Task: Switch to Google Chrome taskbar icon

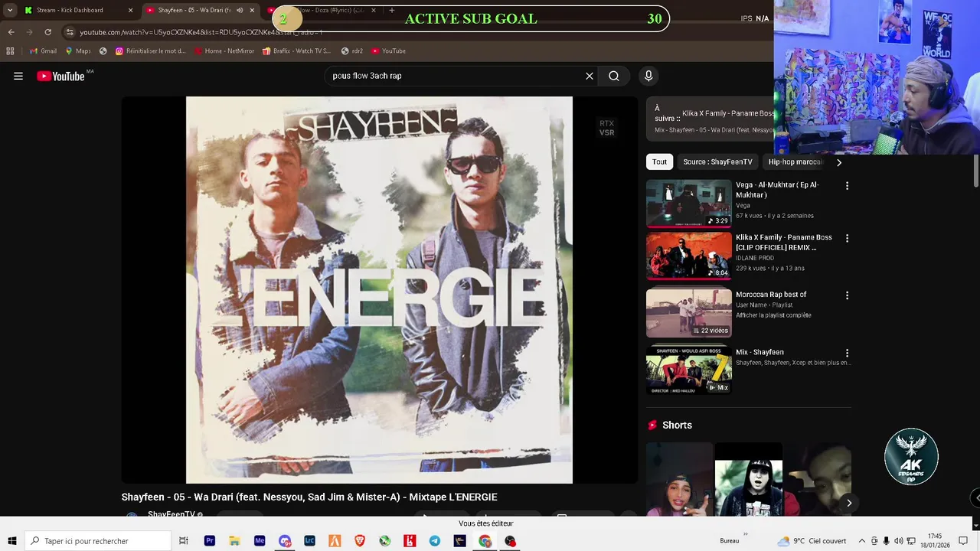Action: pos(485,541)
